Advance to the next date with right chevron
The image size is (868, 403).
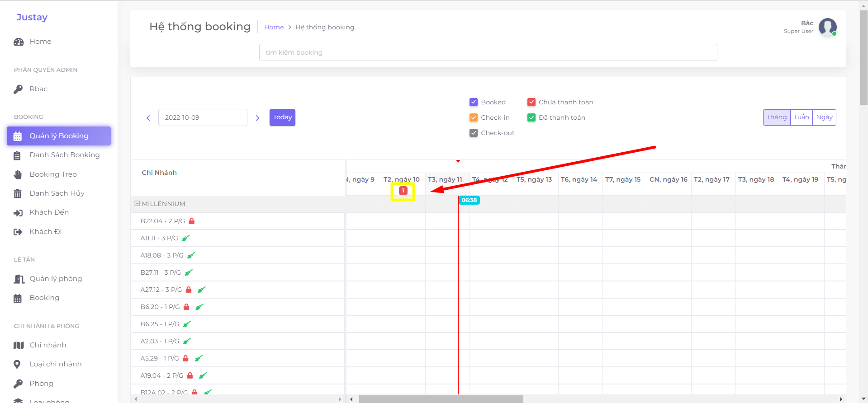(x=257, y=118)
